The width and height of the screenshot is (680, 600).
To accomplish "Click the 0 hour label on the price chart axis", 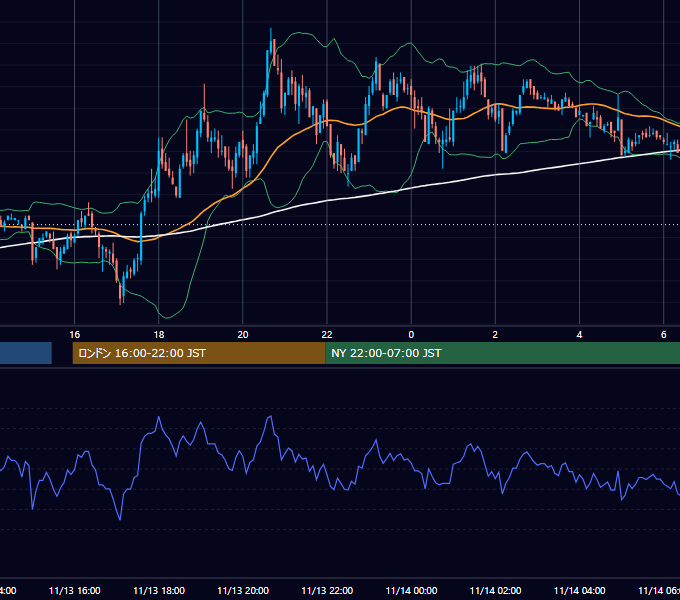I will click(411, 335).
